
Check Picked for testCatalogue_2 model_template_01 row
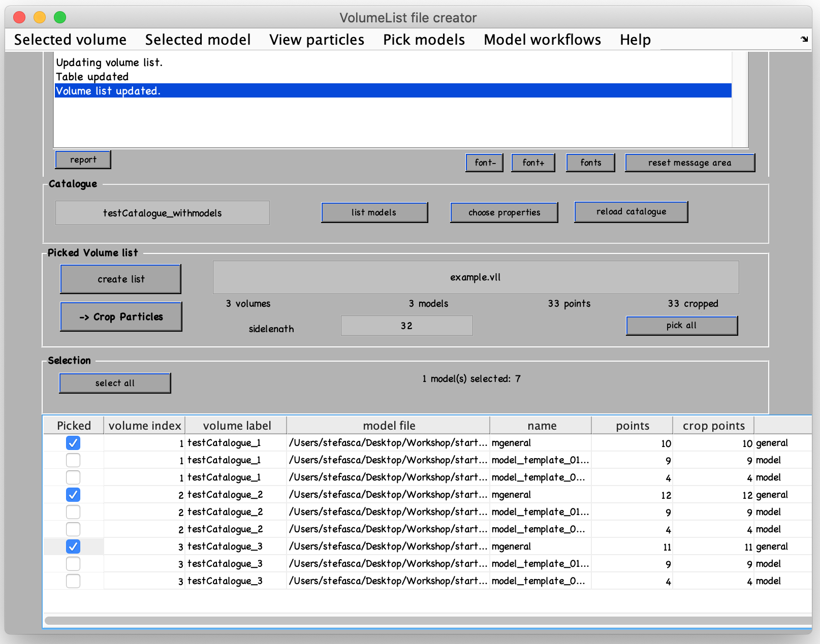tap(73, 512)
